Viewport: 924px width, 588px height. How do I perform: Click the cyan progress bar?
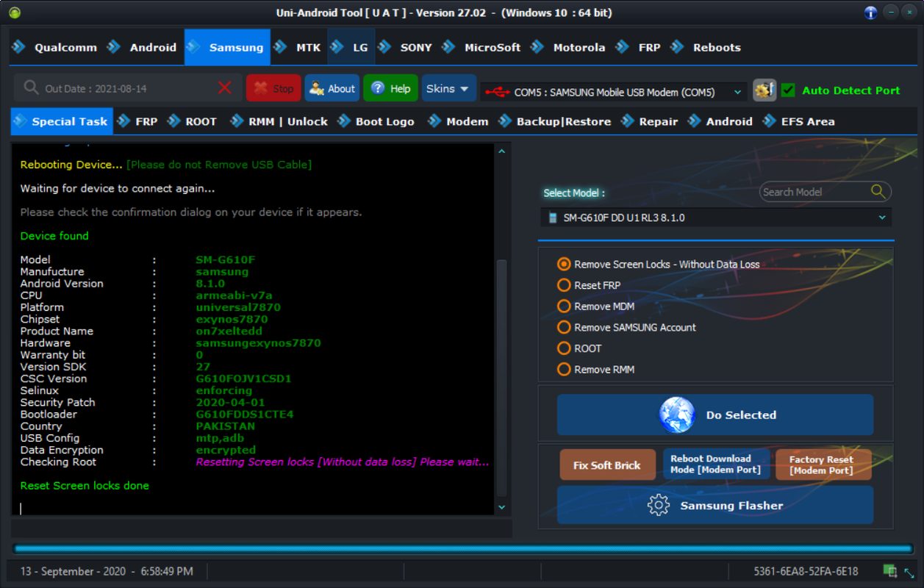point(462,548)
